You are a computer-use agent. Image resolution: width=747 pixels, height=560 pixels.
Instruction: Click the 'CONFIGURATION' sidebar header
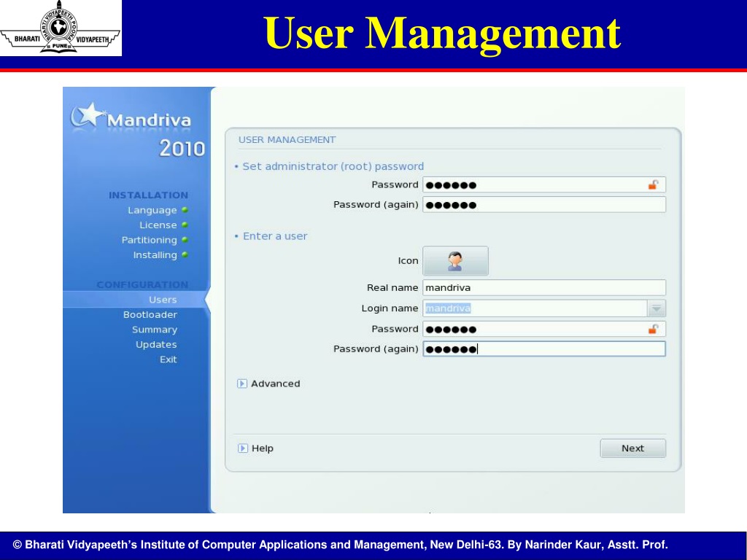(142, 285)
